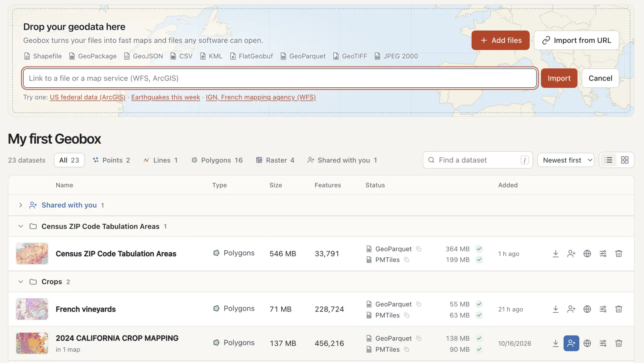Click the Name column header
644x363 pixels.
(x=64, y=185)
